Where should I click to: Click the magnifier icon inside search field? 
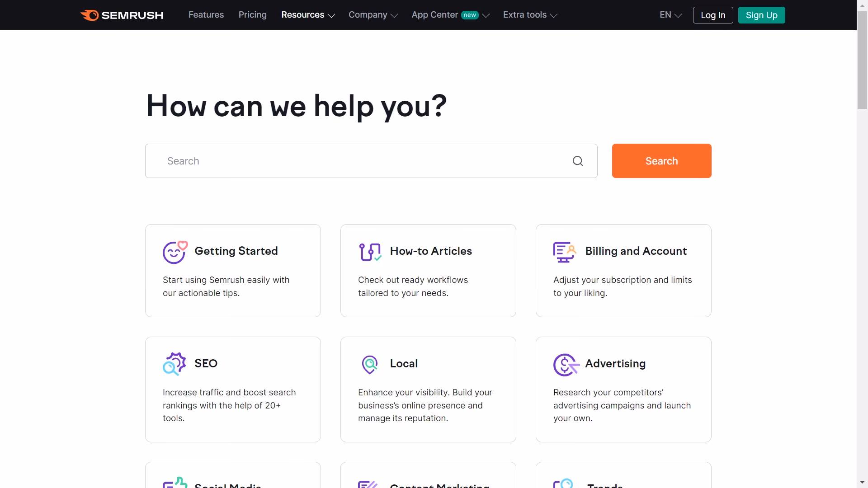(578, 161)
